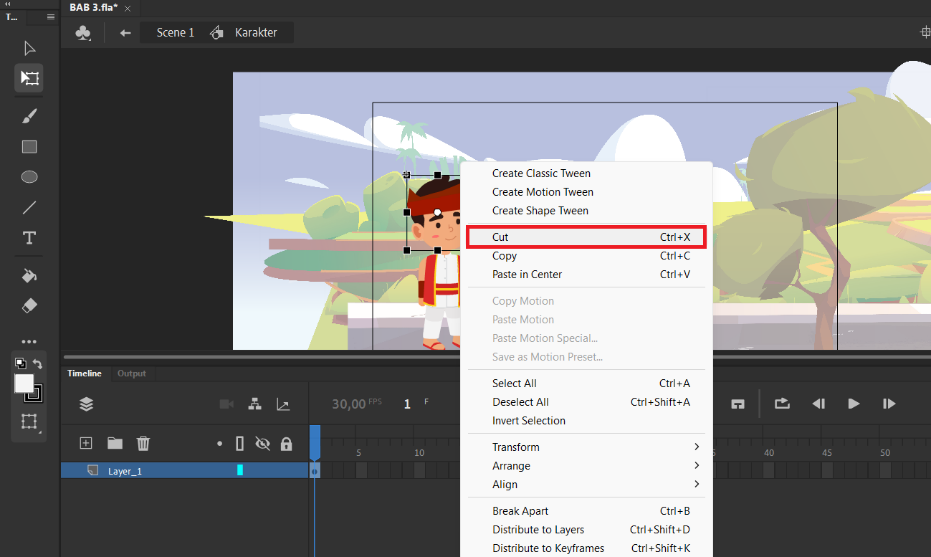Select the Paint Bucket tool
This screenshot has width=931, height=557.
pyautogui.click(x=29, y=276)
